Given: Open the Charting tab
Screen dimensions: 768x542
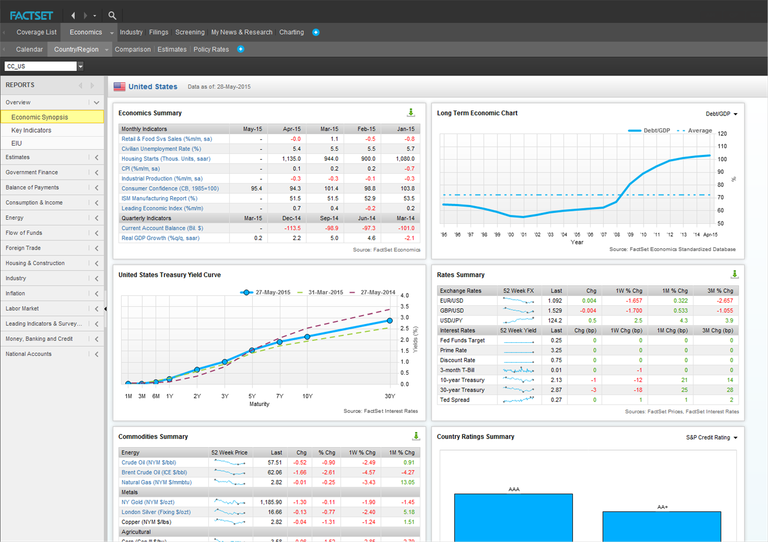Looking at the screenshot, I should point(291,32).
